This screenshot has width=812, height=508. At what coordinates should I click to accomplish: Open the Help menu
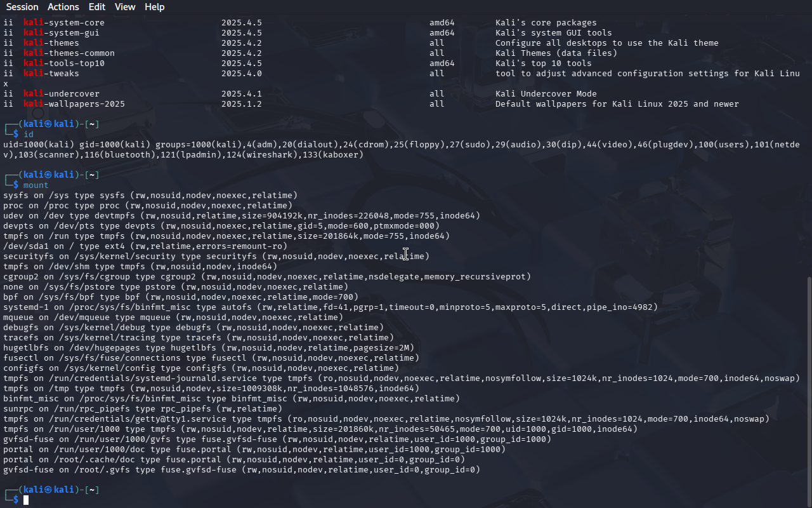coord(154,7)
